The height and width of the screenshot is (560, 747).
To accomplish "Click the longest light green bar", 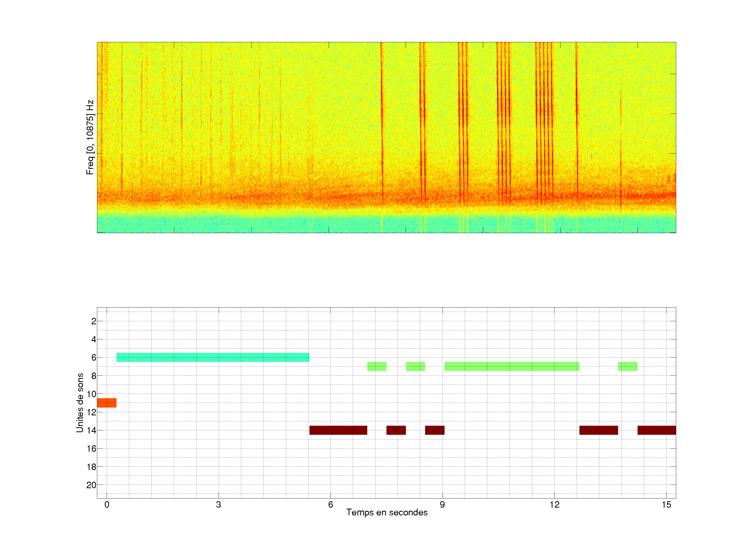I will 512,366.
